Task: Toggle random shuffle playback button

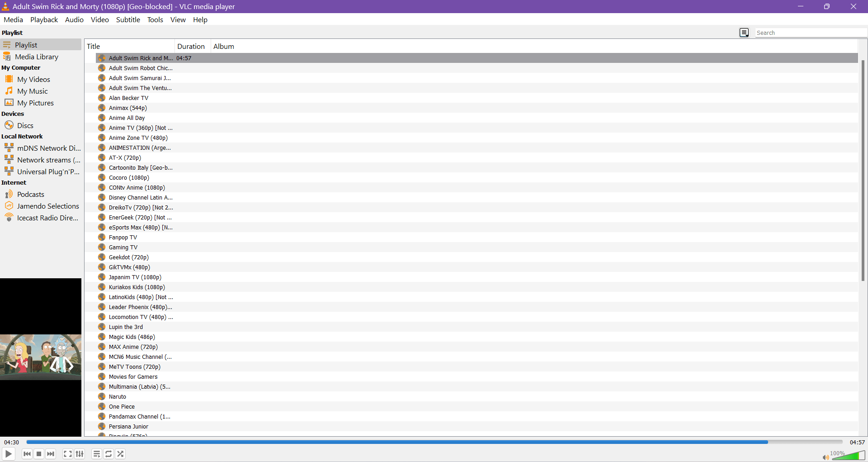Action: pyautogui.click(x=120, y=454)
